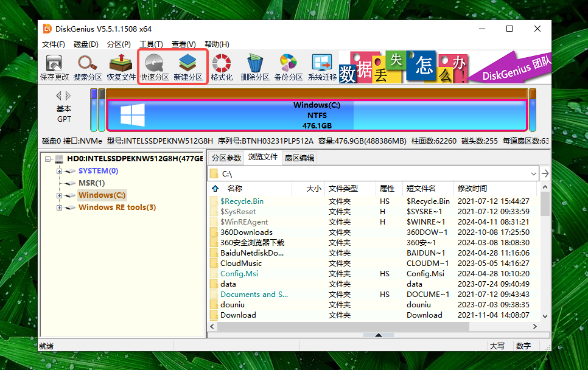Click the go arrow next to path box
The image size is (588, 370).
(x=545, y=173)
